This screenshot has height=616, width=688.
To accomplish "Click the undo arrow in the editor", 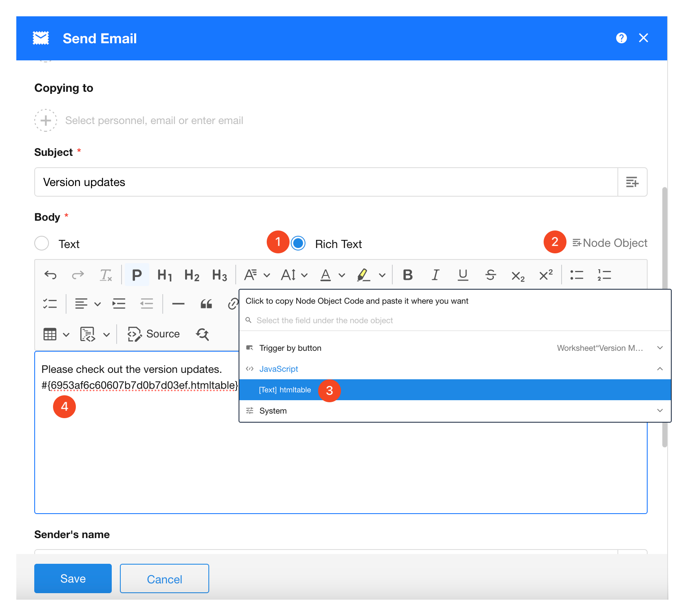I will pos(51,275).
